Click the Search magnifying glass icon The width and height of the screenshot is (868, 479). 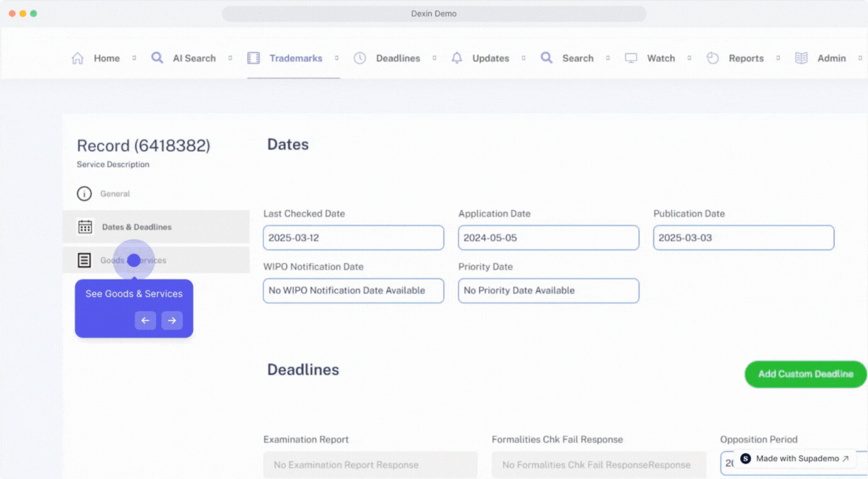tap(546, 58)
